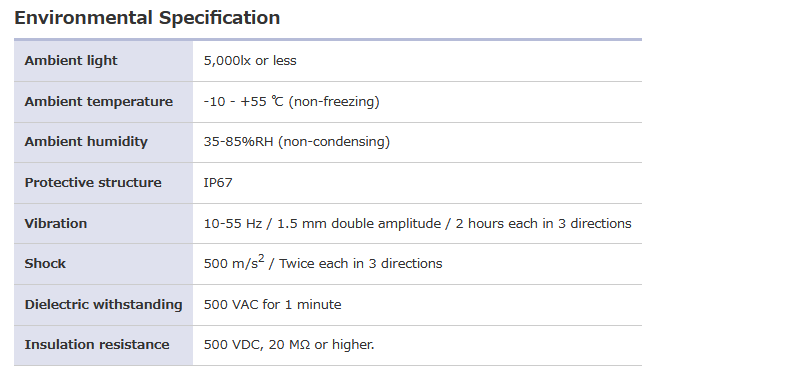Click the words 'non-condensing' in humidity row
The width and height of the screenshot is (797, 385).
click(334, 142)
